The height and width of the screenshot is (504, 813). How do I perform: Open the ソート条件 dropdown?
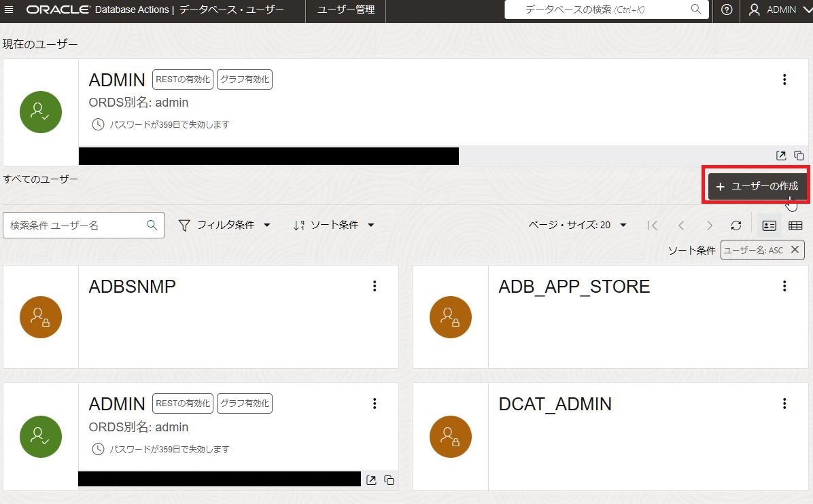[334, 225]
